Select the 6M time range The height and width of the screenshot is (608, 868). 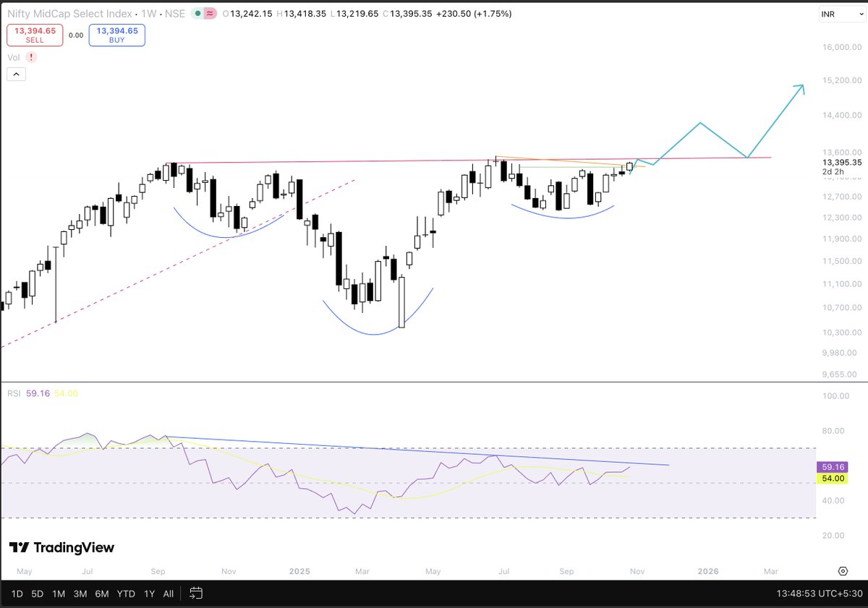pyautogui.click(x=102, y=594)
